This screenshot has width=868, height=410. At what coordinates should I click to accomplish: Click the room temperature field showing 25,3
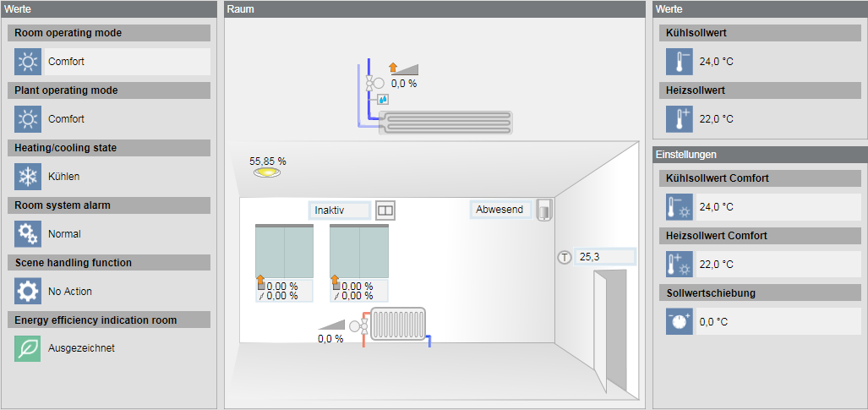pos(605,257)
